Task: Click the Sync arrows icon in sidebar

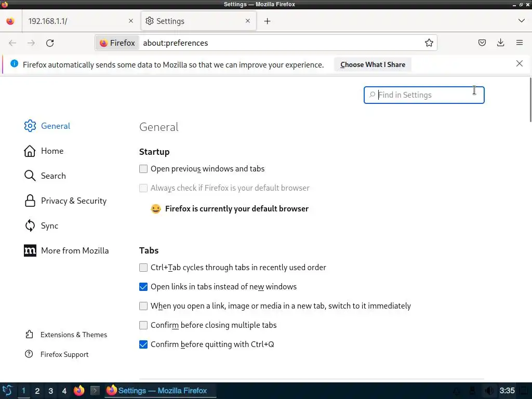Action: [x=30, y=225]
